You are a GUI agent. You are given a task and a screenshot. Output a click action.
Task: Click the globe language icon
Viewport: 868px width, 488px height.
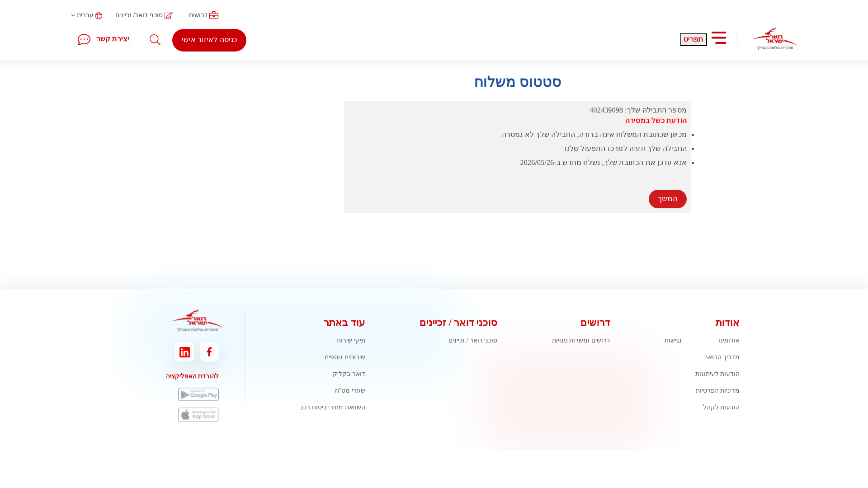pyautogui.click(x=99, y=16)
